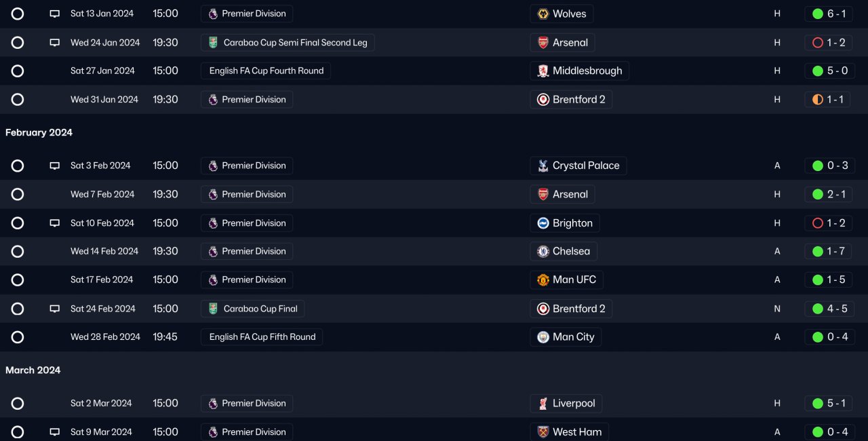Open the English FA Cup Fifth Round competition
The height and width of the screenshot is (441, 868).
point(262,337)
